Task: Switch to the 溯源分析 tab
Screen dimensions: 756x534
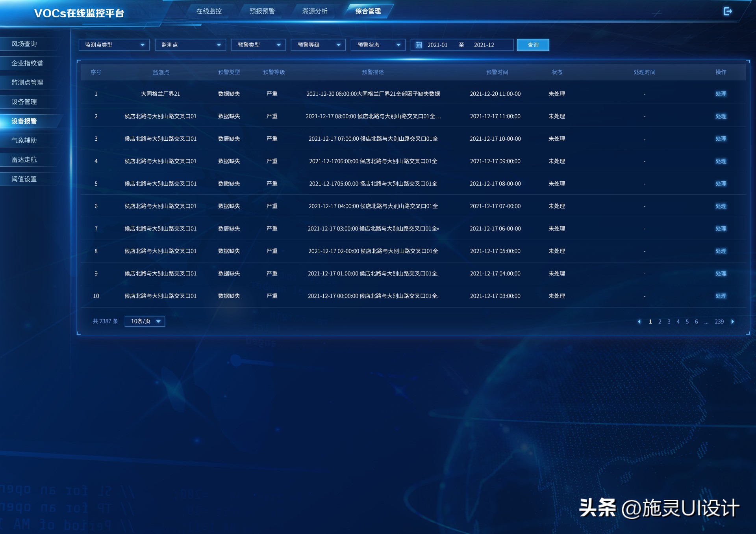Action: [315, 11]
